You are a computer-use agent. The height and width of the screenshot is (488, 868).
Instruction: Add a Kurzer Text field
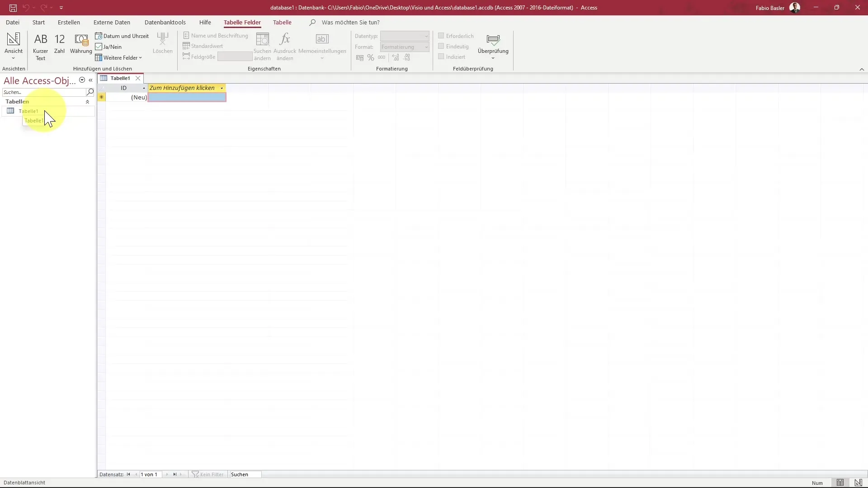pos(41,46)
